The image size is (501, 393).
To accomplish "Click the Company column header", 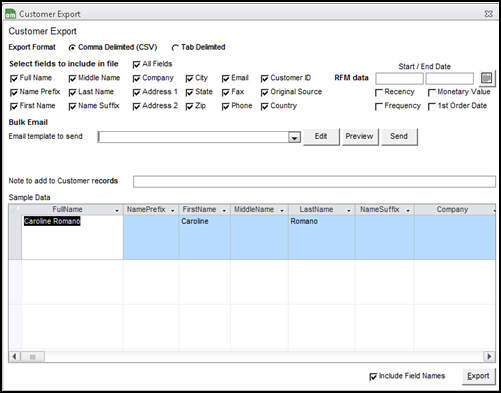I will coord(455,210).
